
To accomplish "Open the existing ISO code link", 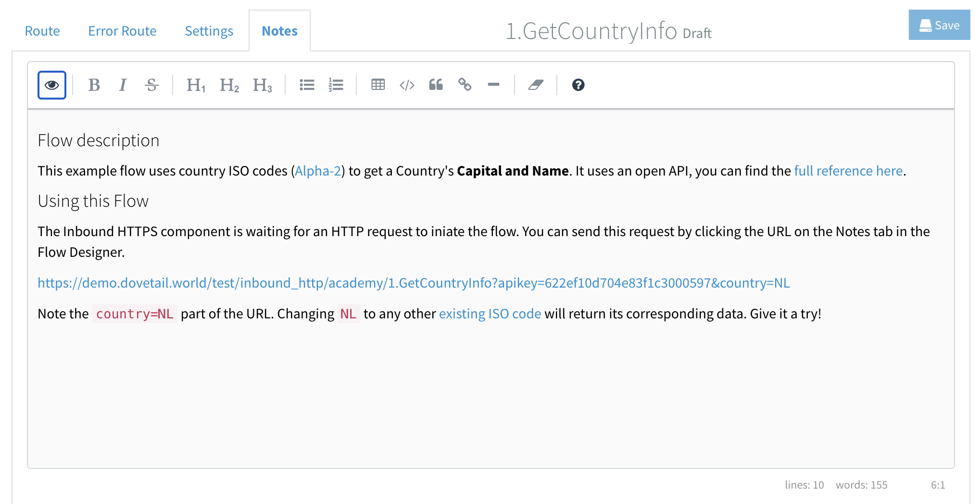I will click(x=490, y=314).
